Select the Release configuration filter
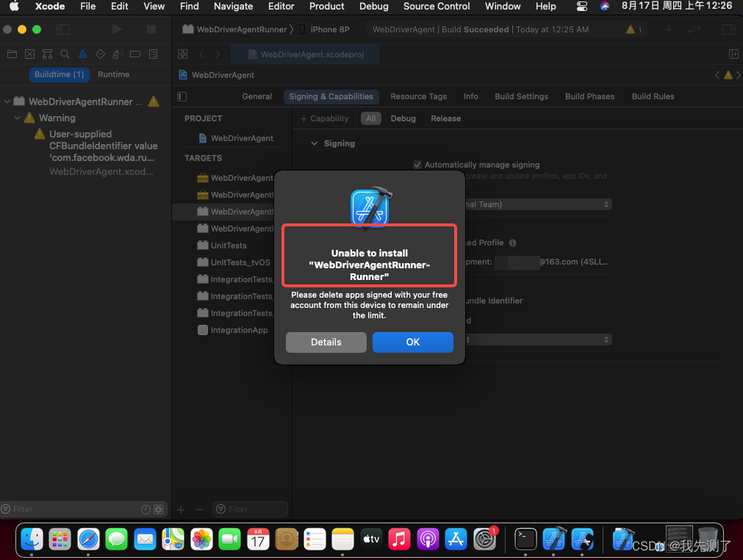This screenshot has width=743, height=560. (445, 118)
